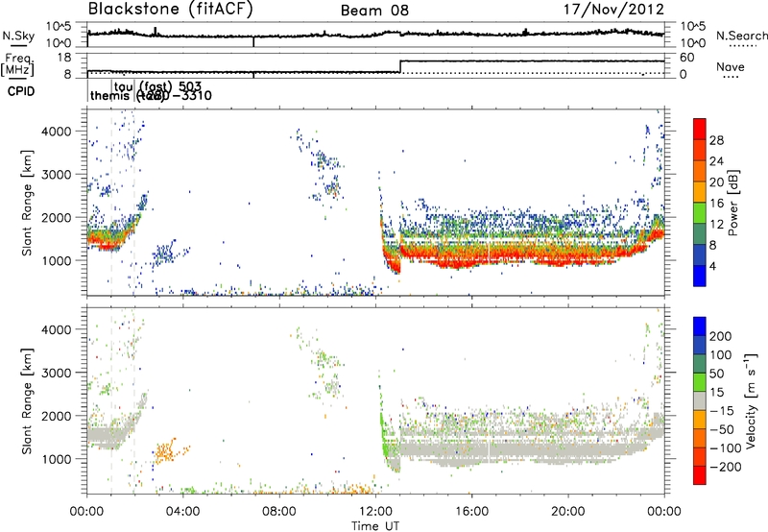
Task: Click the date '17/Nov/2012'
Action: pyautogui.click(x=613, y=10)
